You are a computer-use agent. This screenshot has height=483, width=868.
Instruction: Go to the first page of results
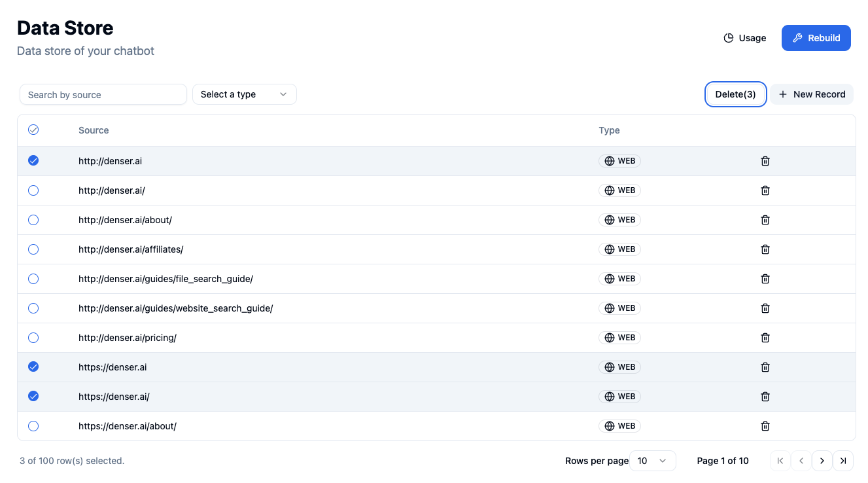(780, 461)
